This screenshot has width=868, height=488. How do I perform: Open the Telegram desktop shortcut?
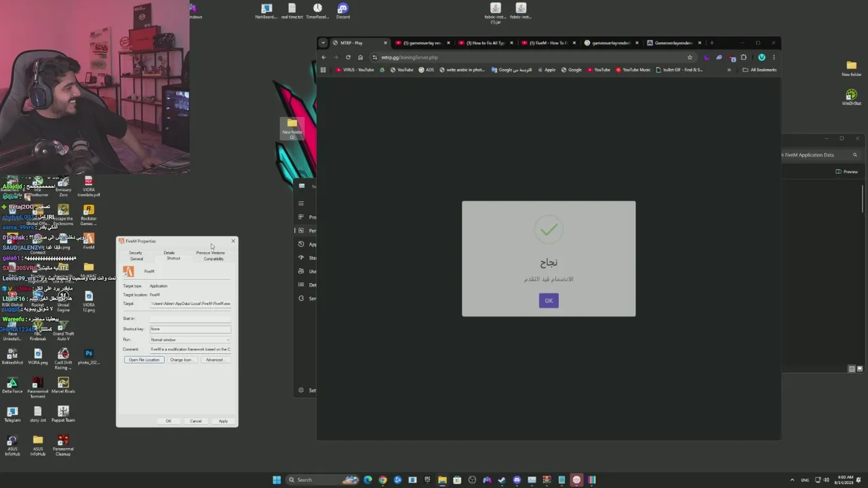click(12, 414)
